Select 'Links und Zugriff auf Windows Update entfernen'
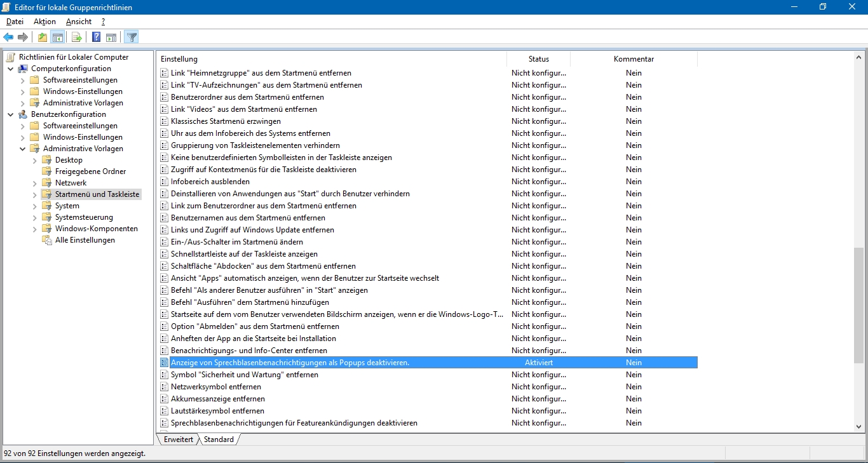The image size is (868, 463). click(x=252, y=230)
